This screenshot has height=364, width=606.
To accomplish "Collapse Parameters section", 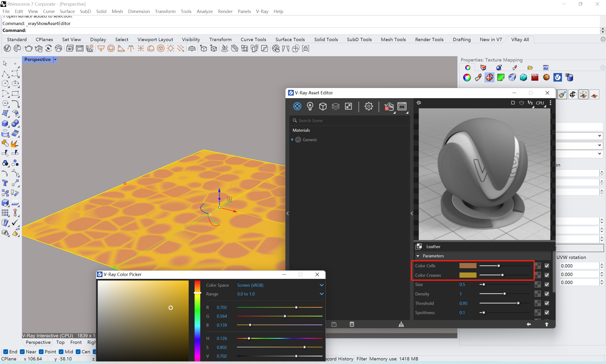I will pos(418,256).
